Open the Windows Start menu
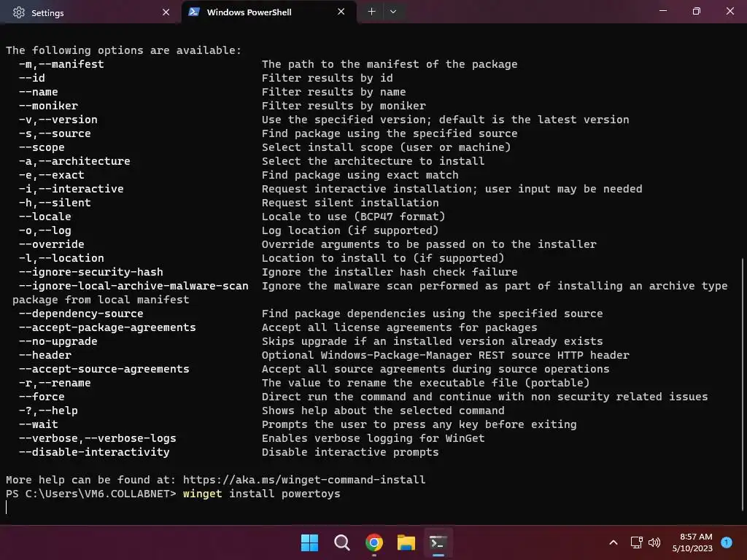Viewport: 747px width, 560px height. pos(309,542)
